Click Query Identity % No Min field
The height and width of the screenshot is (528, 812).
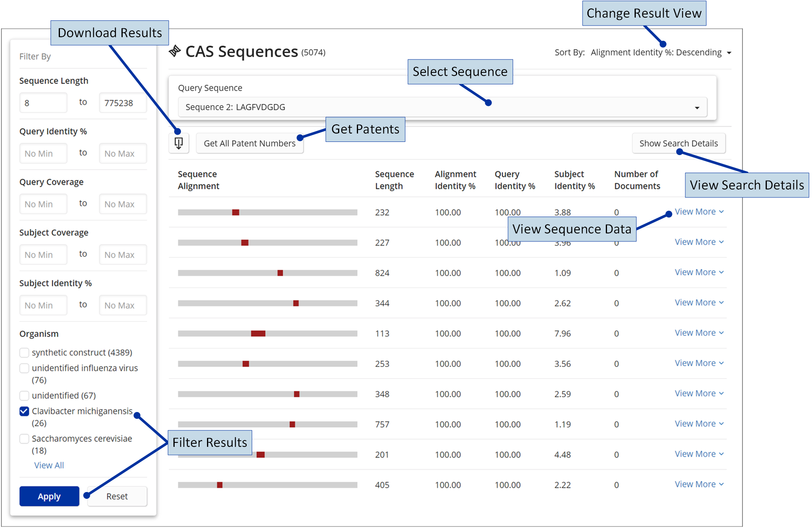tap(43, 154)
